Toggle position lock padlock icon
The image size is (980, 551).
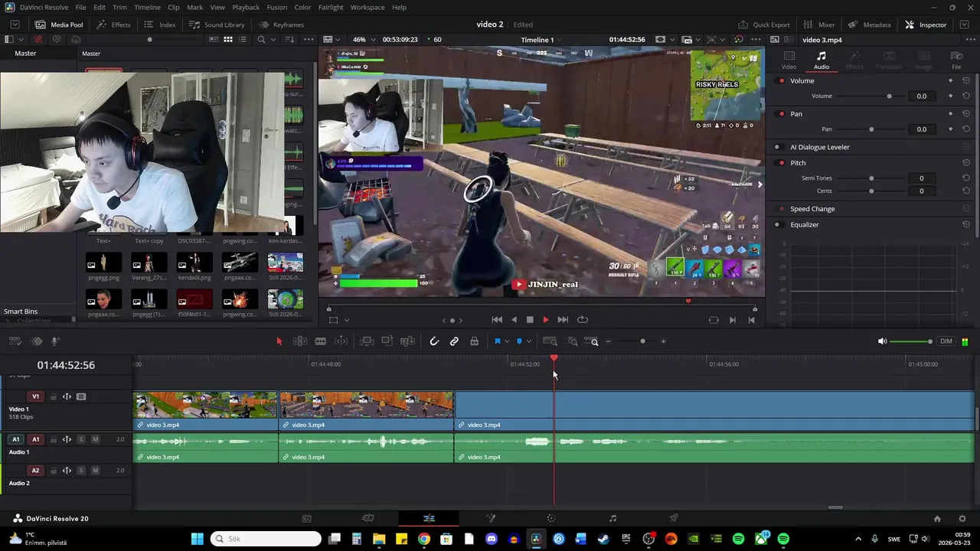pyautogui.click(x=474, y=341)
